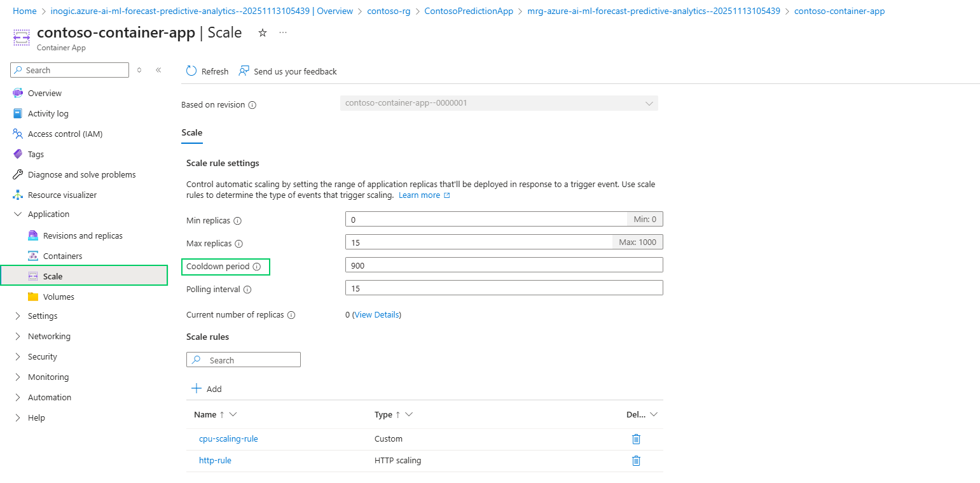Screen dimensions: 980x483
Task: Collapse the sidebar with double-chevron icon
Action: tap(158, 70)
